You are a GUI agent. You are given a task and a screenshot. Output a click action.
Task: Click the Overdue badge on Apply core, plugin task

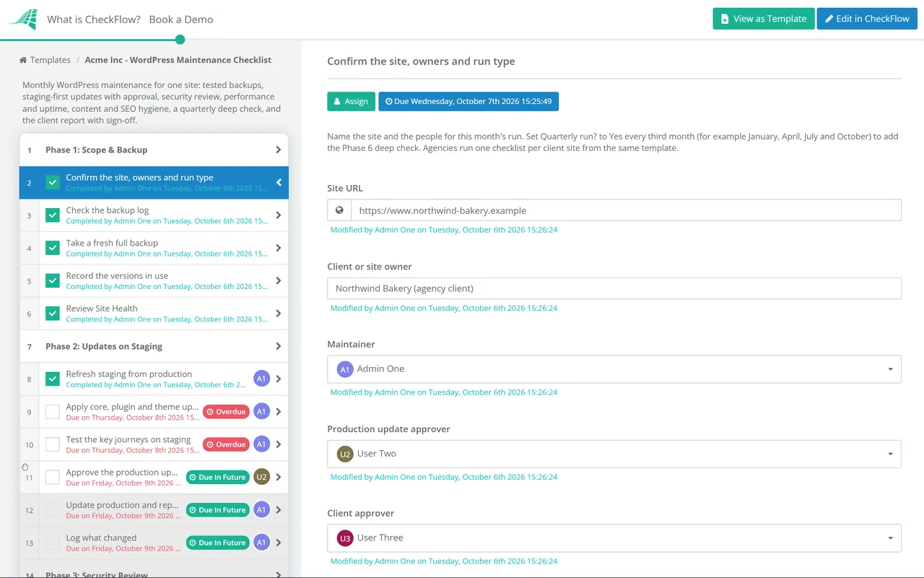[x=226, y=412]
